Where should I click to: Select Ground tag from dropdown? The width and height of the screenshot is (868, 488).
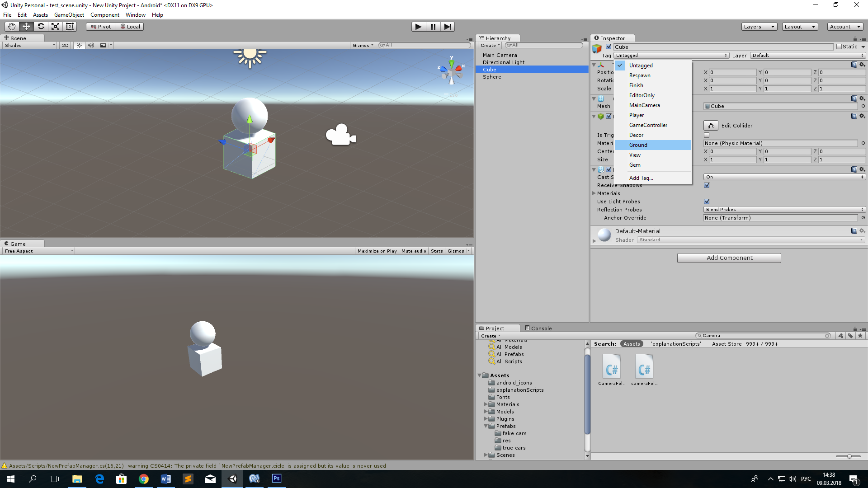click(638, 144)
